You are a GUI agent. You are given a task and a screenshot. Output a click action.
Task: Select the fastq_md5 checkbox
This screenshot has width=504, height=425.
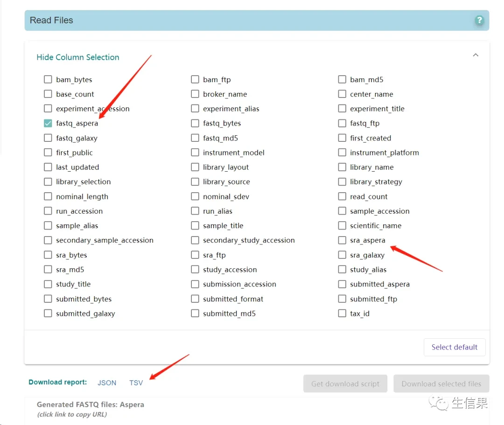[195, 138]
